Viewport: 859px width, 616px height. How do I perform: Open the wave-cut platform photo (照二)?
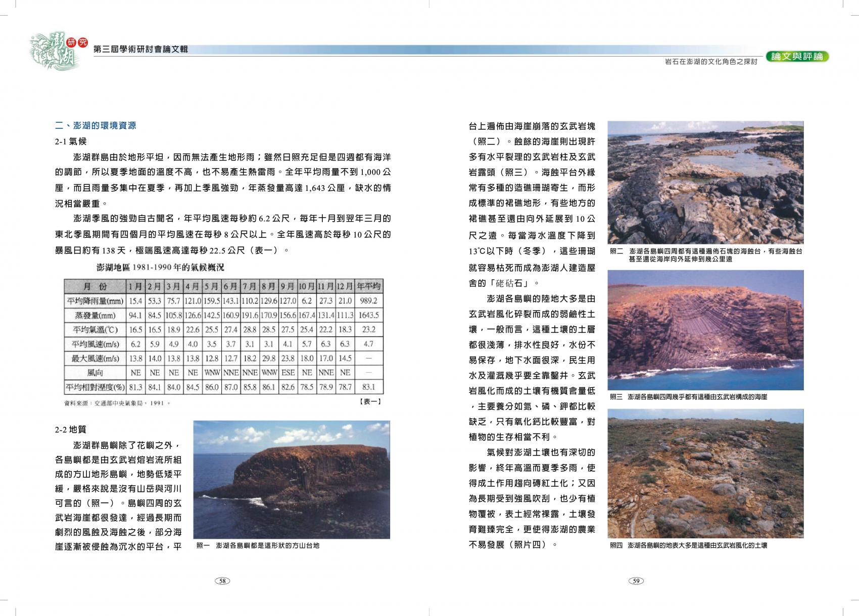(x=705, y=182)
